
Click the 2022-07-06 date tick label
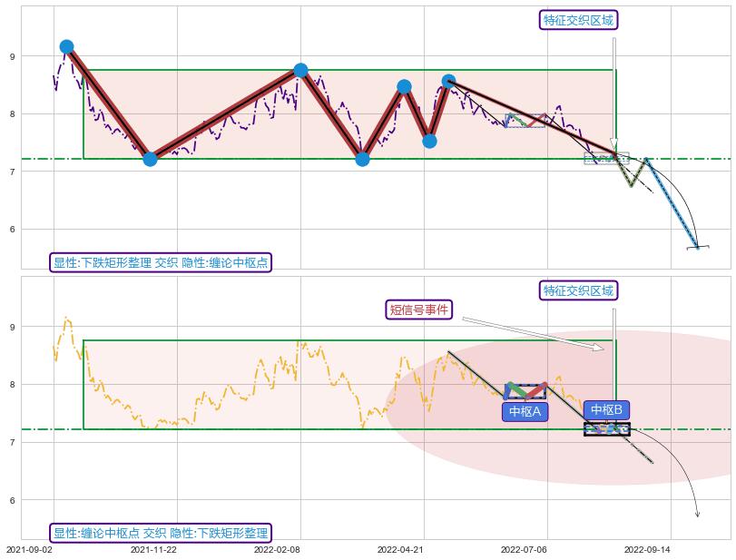(x=524, y=550)
